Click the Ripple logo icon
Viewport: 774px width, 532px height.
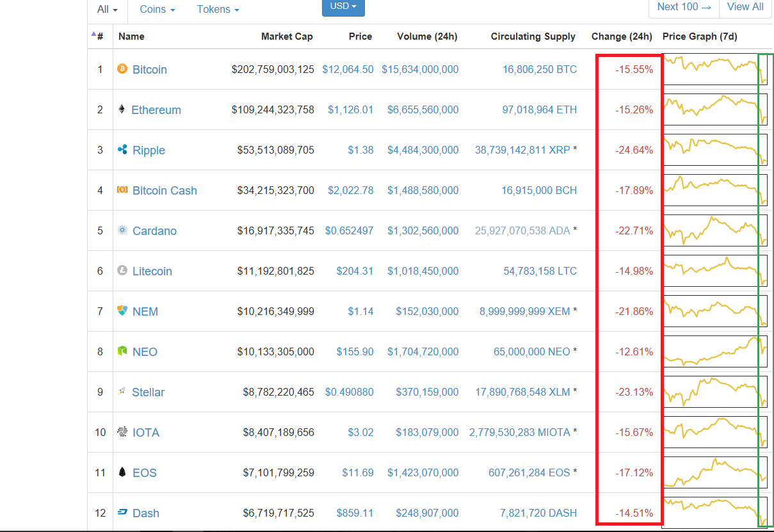coord(122,149)
